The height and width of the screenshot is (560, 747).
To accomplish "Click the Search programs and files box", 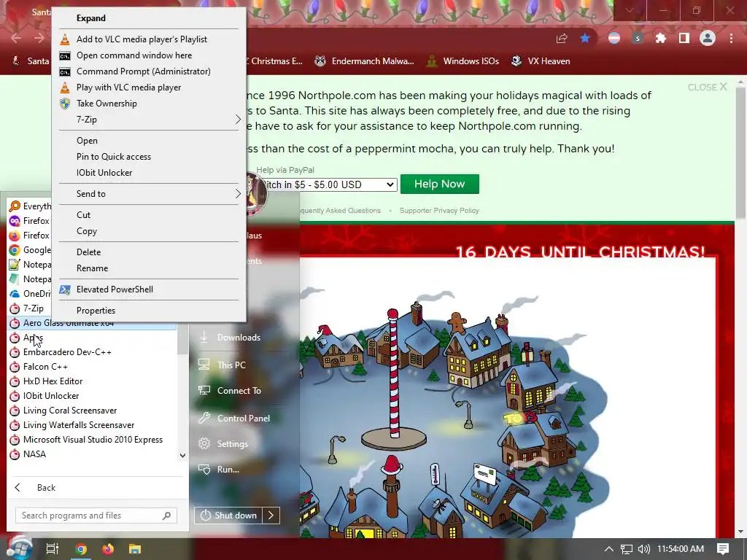I will (x=96, y=516).
